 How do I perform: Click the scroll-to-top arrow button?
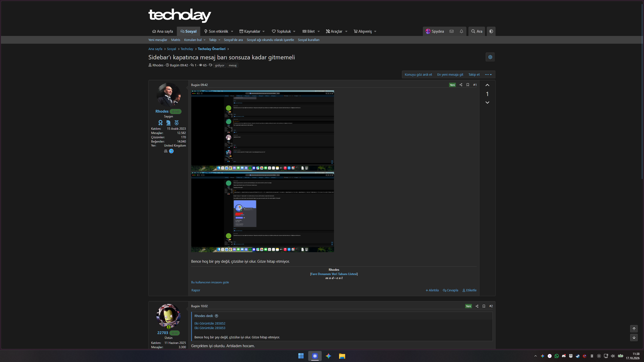point(634,329)
